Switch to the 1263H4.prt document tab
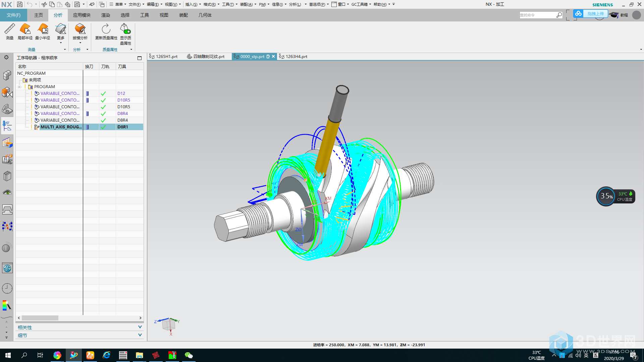This screenshot has width=644, height=362. click(293, 57)
